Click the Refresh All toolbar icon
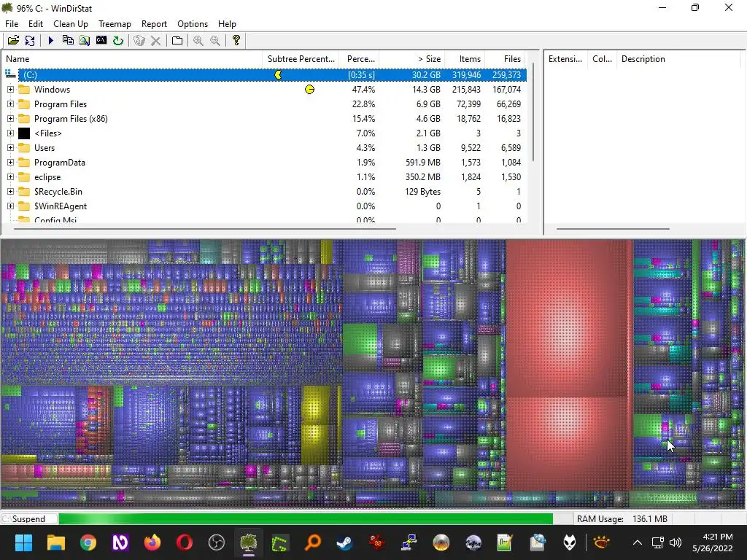 click(x=29, y=41)
